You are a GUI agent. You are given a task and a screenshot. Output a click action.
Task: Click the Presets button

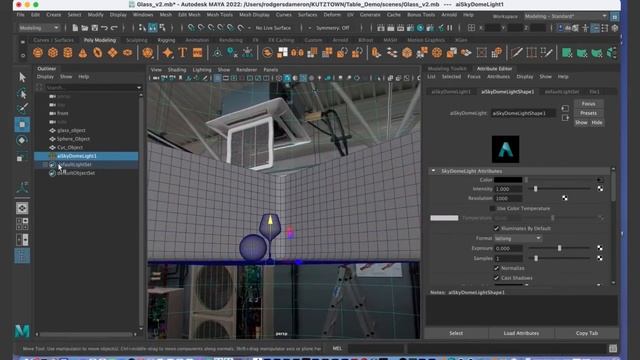coord(588,113)
